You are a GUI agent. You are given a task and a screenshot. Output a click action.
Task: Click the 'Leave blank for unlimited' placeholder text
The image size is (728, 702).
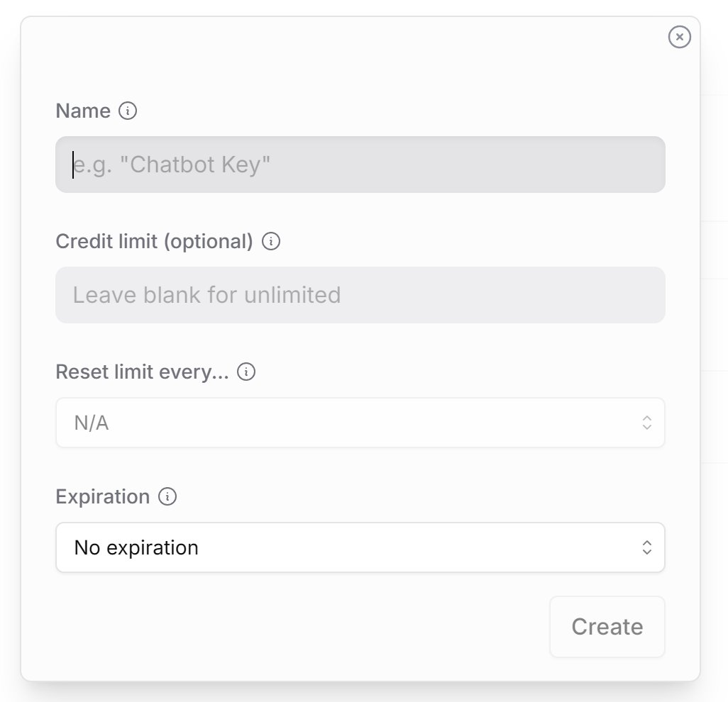[x=206, y=295]
